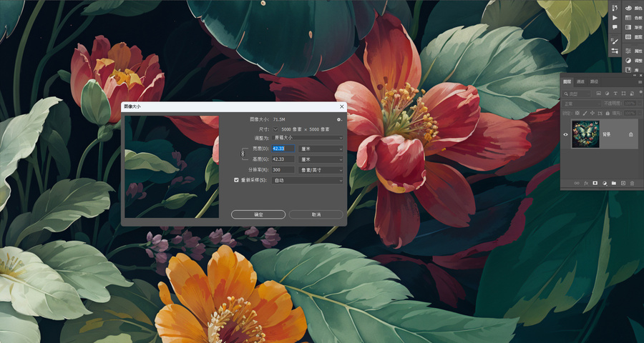Filter layers by type (T) icon
Image resolution: width=644 pixels, height=343 pixels.
615,94
